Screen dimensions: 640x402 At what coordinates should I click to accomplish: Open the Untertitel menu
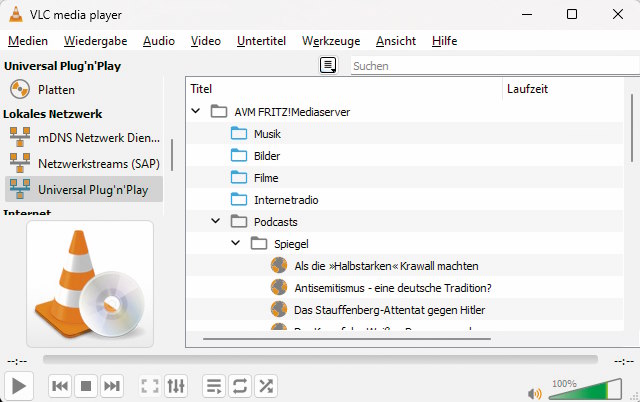(x=261, y=41)
